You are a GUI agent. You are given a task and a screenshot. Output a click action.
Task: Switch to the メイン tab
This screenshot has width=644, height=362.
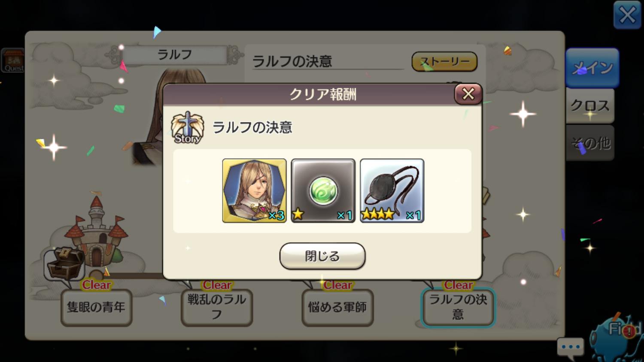pos(592,68)
